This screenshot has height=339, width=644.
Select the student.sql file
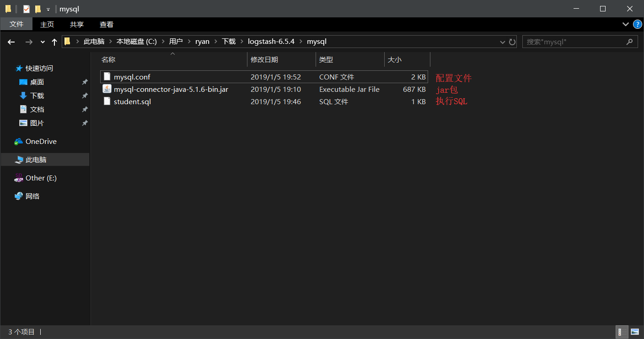click(x=132, y=101)
